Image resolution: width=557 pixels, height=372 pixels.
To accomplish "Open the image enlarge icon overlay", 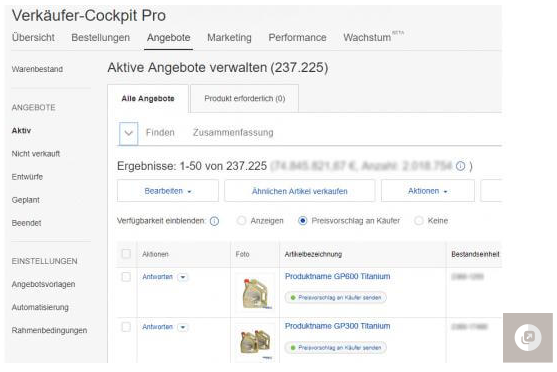I will coord(528,338).
